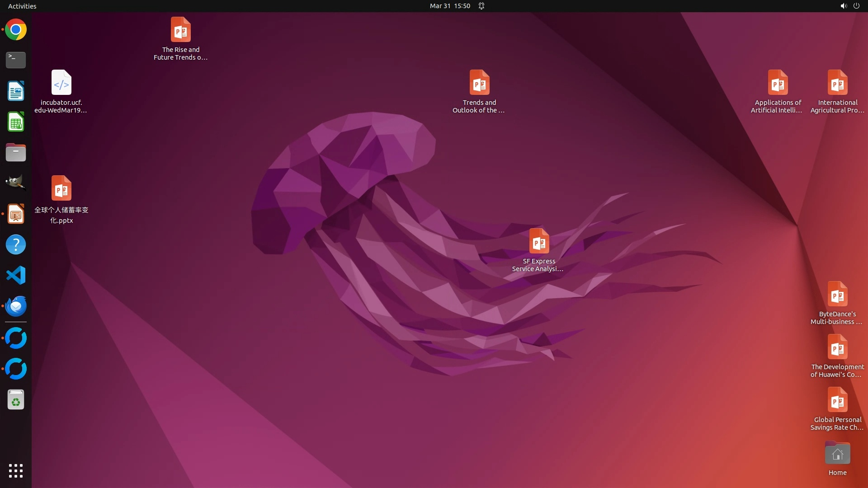The height and width of the screenshot is (488, 868).
Task: Open LibreOffice Writer in the dock
Action: coord(16,91)
